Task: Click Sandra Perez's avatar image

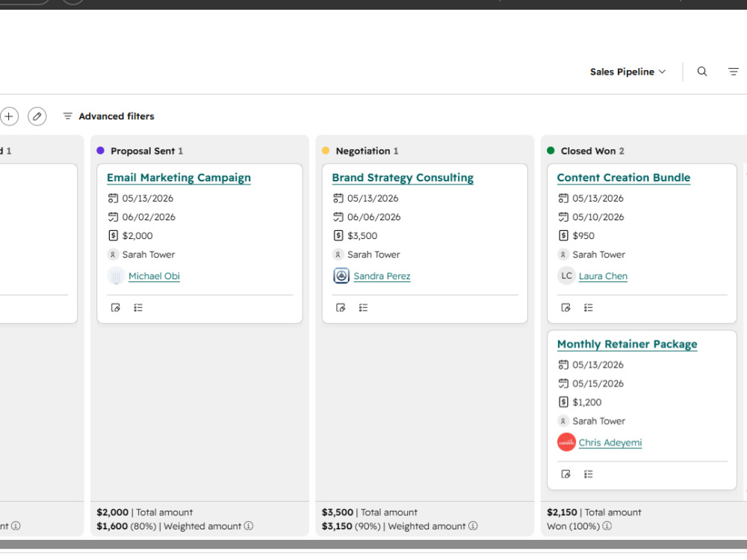Action: click(341, 276)
